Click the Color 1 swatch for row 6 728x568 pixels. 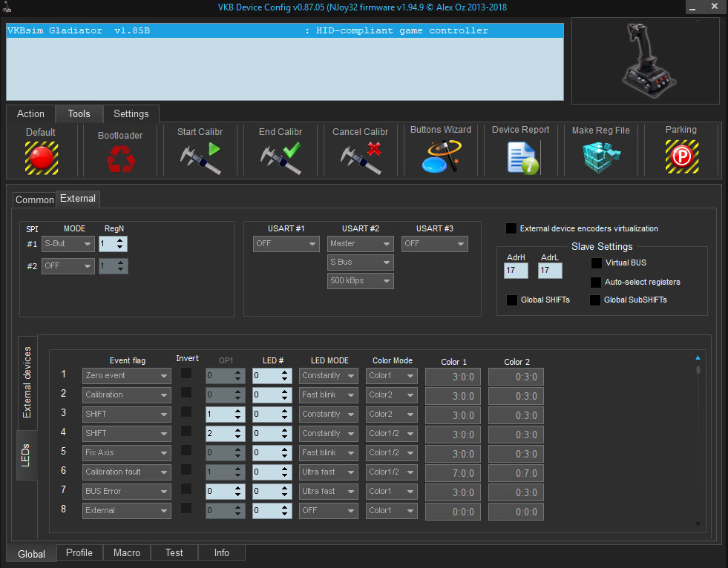[453, 472]
